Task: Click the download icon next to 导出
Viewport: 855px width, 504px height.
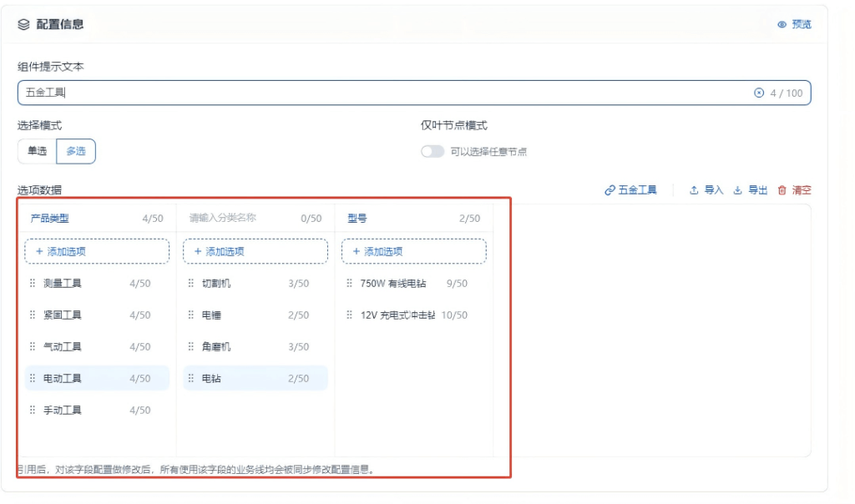Action: point(738,190)
